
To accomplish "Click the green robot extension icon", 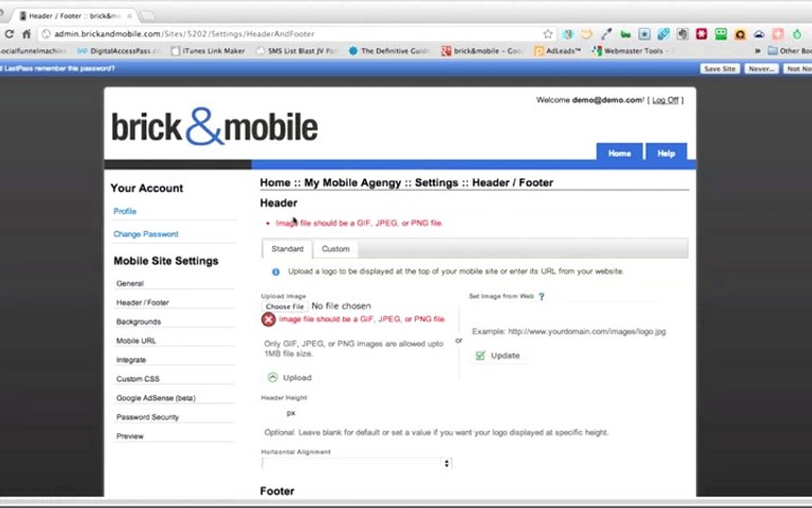I will pos(721,34).
